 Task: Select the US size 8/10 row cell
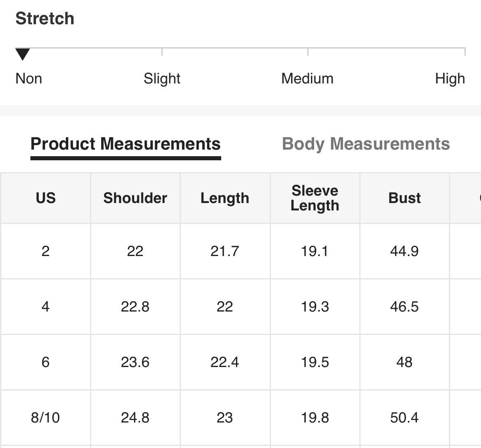[x=46, y=418]
